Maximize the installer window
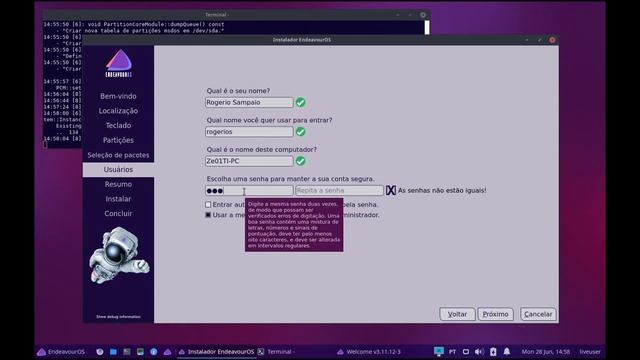640x360 pixels. pyautogui.click(x=540, y=40)
